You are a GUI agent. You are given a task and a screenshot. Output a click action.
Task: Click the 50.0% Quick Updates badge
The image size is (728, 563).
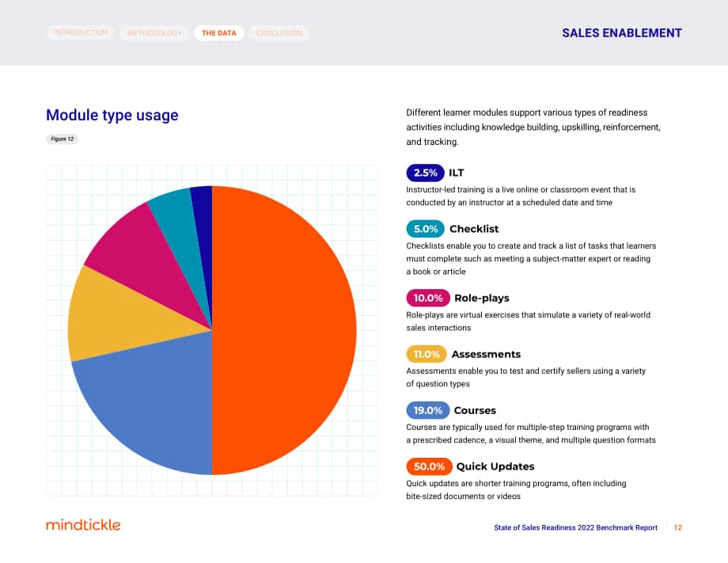click(429, 466)
